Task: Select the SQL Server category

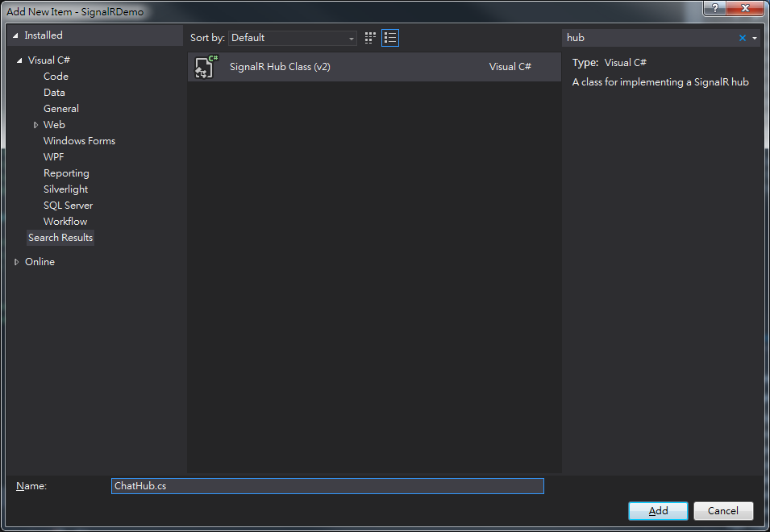Action: click(x=68, y=206)
